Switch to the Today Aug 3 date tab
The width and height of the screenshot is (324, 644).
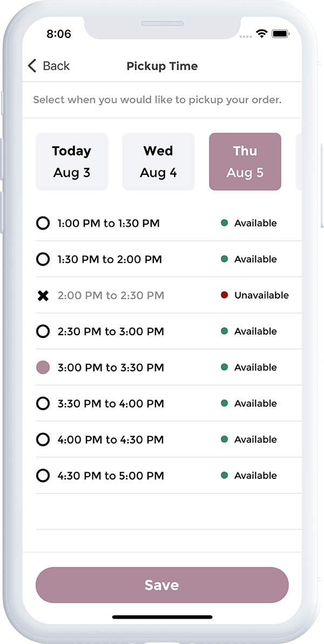pos(72,161)
